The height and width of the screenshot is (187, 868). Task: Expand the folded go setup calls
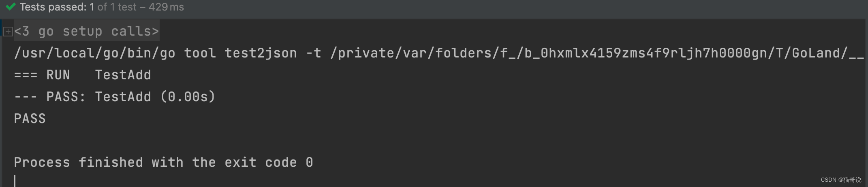(x=8, y=31)
